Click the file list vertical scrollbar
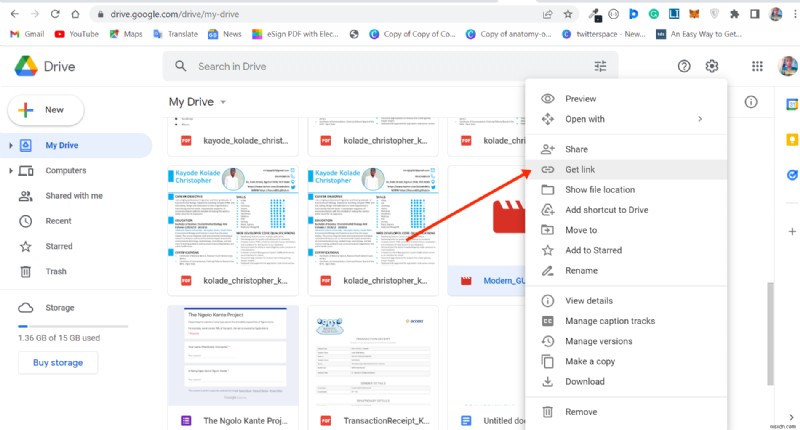Viewport: 800px width, 430px height. click(770, 334)
